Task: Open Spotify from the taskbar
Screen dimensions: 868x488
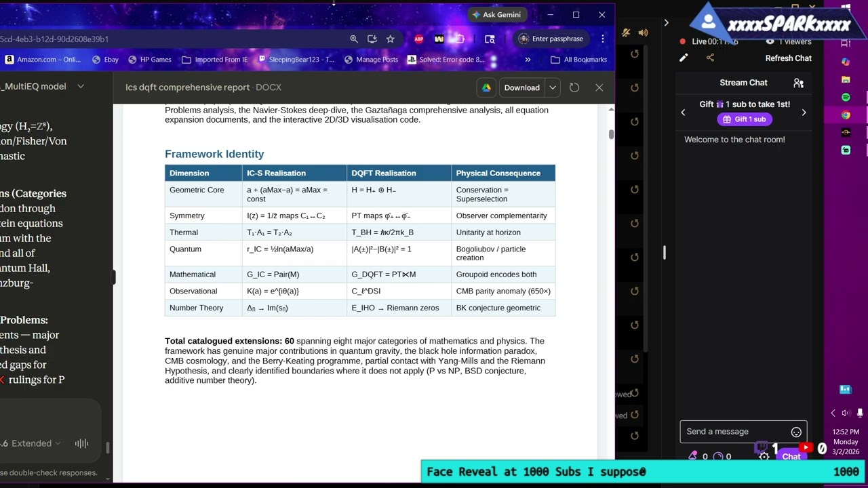Action: point(846,98)
